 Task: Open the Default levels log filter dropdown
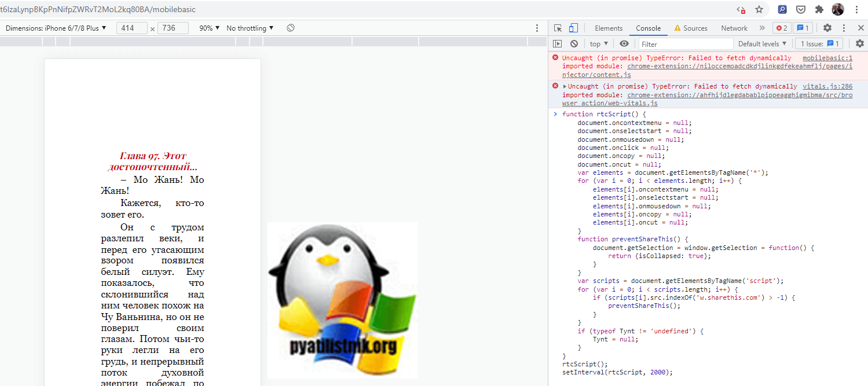[762, 43]
